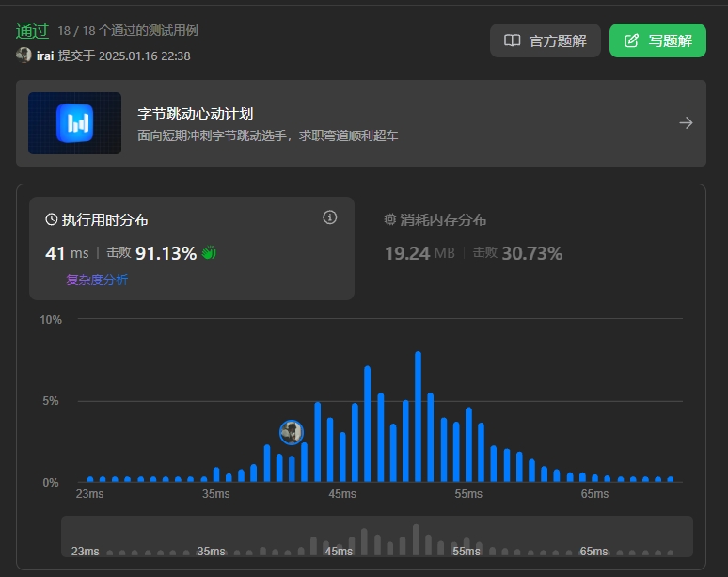Click the clapping hands icon after 91.13%
The height and width of the screenshot is (577, 728).
coord(209,252)
